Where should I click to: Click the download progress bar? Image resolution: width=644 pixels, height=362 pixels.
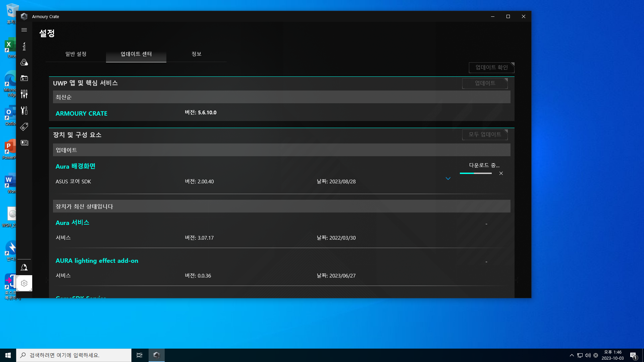click(476, 173)
